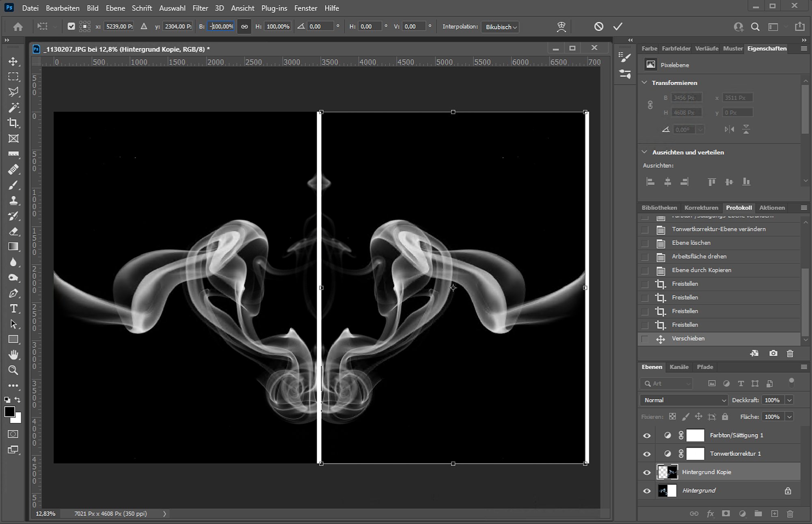The height and width of the screenshot is (524, 812).
Task: Toggle visibility of Tonwertkorrektur 1 layer
Action: tap(647, 454)
